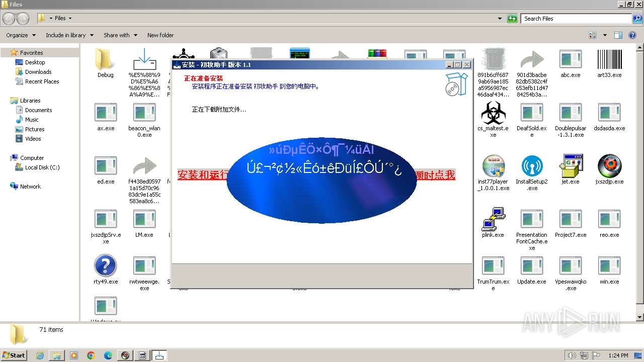Open Music library
The height and width of the screenshot is (362, 644).
(x=32, y=120)
